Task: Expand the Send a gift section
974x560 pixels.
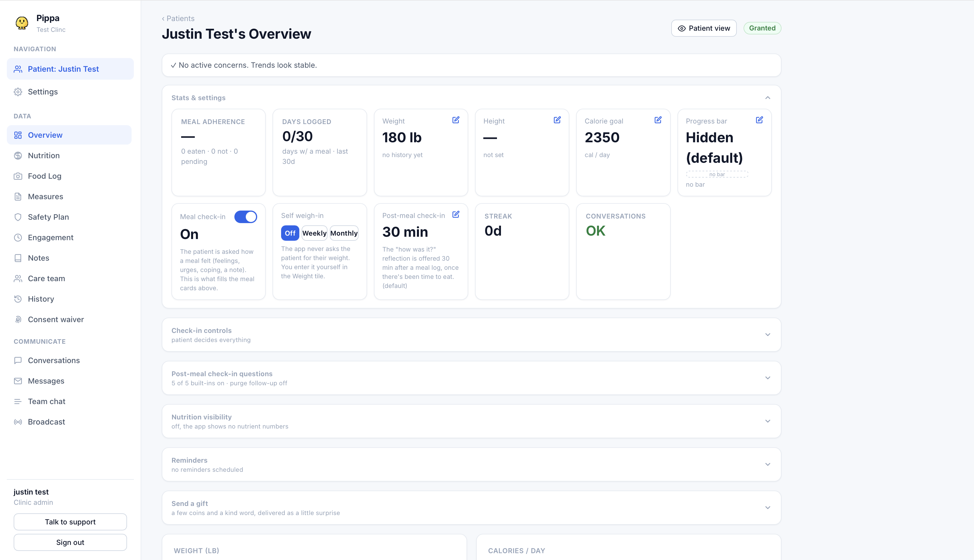Action: [767, 508]
